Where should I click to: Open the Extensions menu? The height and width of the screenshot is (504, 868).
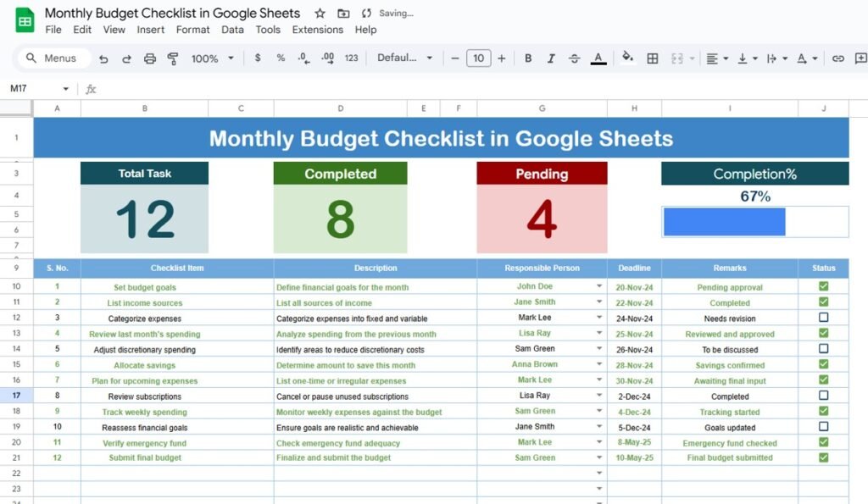click(317, 30)
